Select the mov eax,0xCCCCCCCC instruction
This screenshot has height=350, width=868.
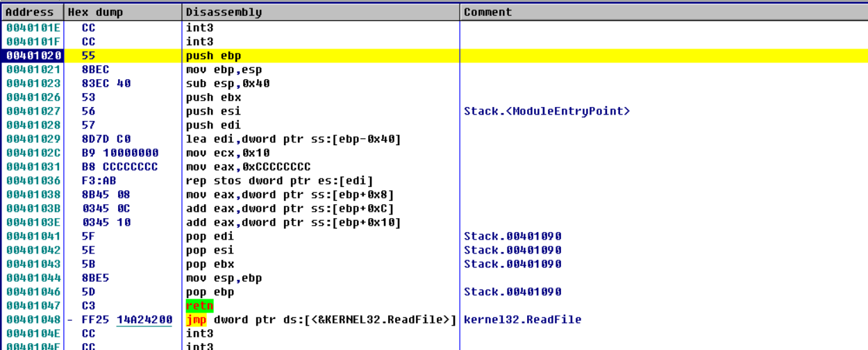[x=248, y=167]
